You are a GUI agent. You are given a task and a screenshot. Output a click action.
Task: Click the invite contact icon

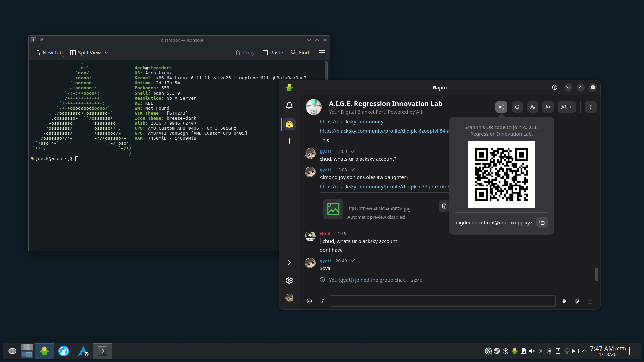(548, 107)
